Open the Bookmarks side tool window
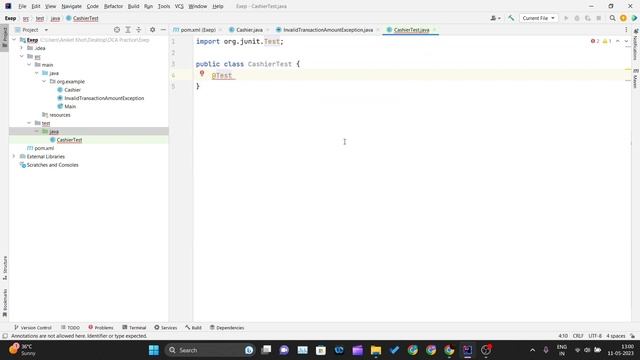This screenshot has height=360, width=640. pyautogui.click(x=5, y=303)
